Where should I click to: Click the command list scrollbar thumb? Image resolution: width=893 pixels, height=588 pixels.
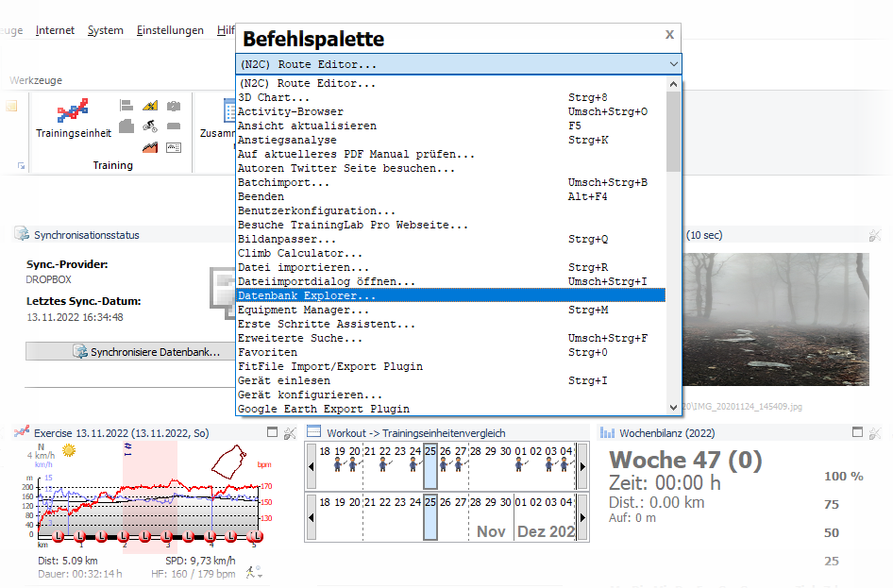click(x=673, y=131)
